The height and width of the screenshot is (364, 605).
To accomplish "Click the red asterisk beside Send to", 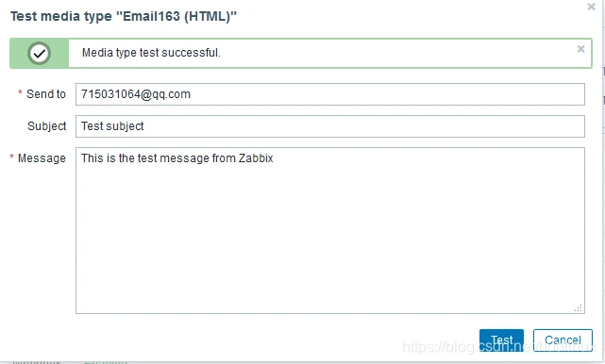I will coord(20,92).
